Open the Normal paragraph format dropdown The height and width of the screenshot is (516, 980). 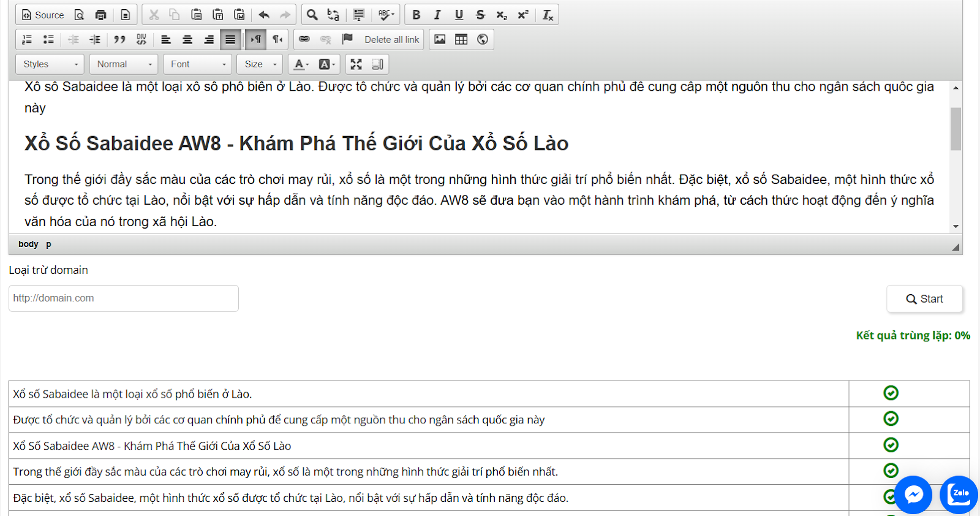click(124, 64)
